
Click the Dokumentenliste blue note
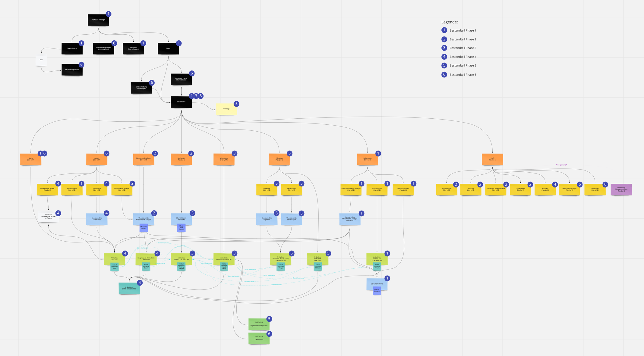point(377,283)
